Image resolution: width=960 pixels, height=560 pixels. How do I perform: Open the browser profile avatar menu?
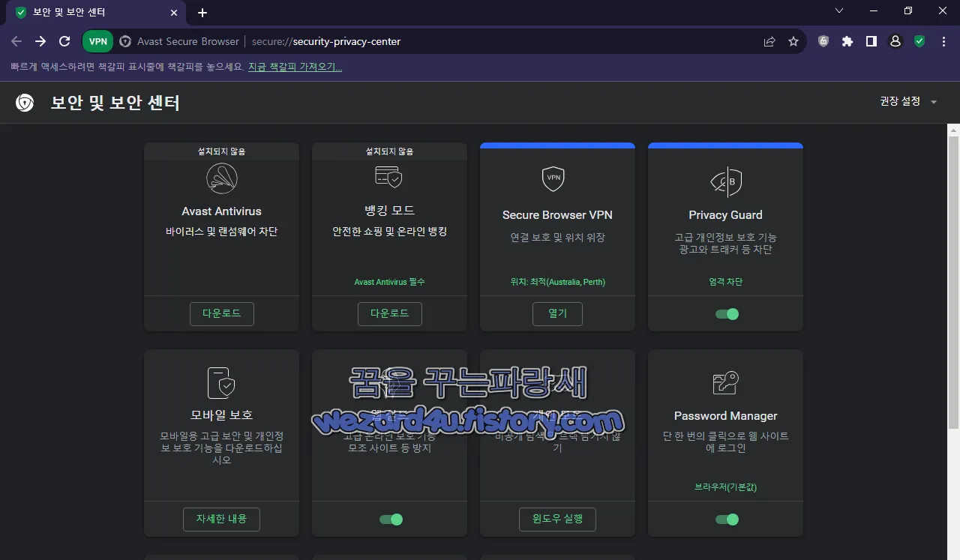[x=895, y=41]
